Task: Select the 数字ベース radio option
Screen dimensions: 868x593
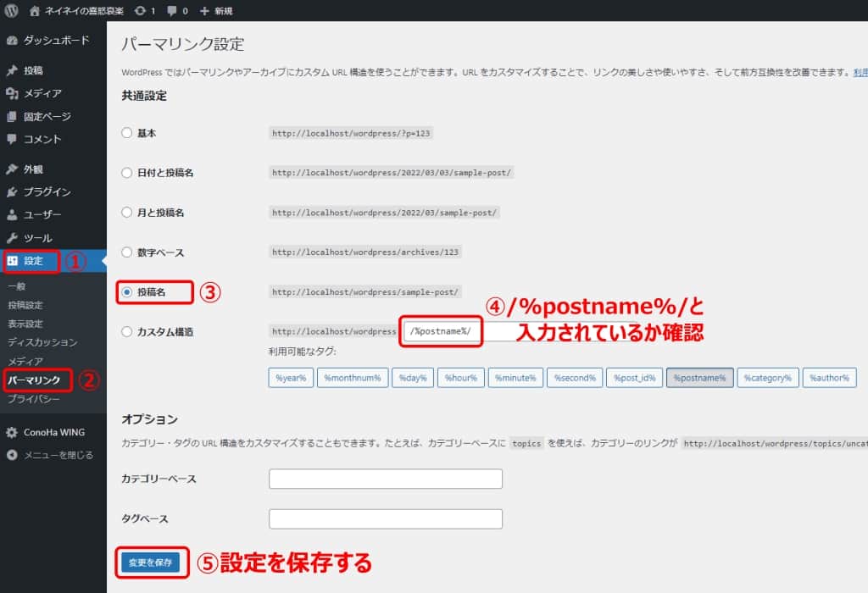Action: point(127,252)
